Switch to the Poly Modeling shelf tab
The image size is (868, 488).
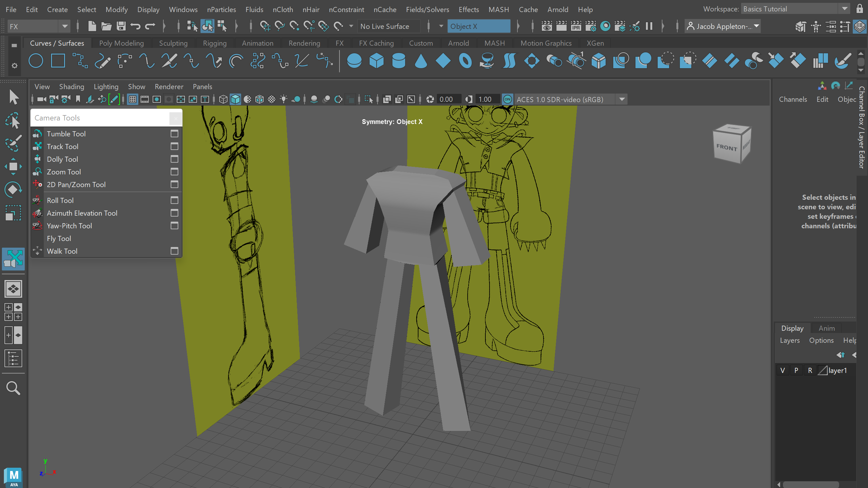click(121, 43)
